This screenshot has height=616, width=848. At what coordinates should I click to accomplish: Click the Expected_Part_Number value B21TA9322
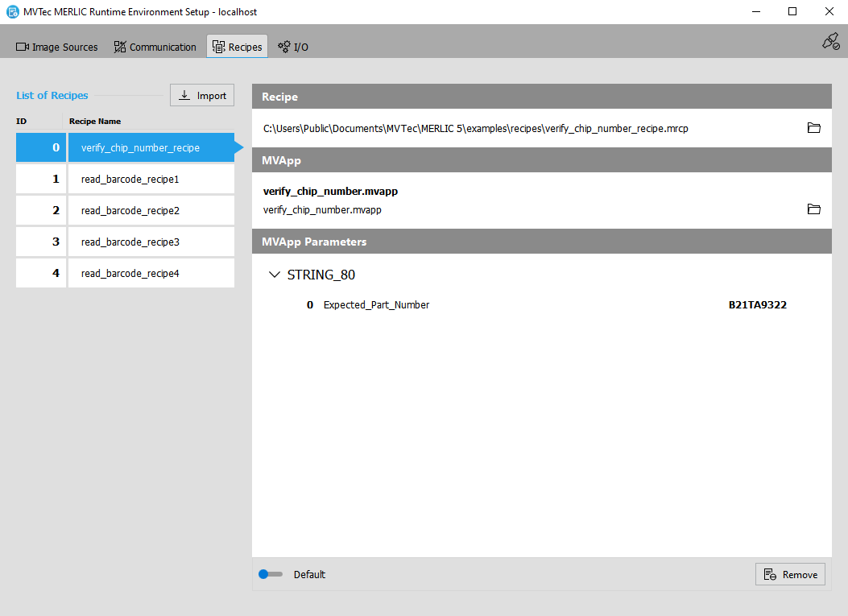757,305
